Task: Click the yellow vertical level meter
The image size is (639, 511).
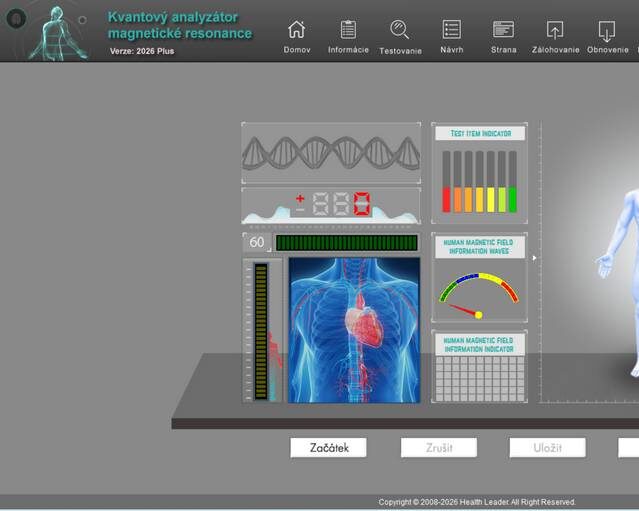Action: pyautogui.click(x=261, y=331)
